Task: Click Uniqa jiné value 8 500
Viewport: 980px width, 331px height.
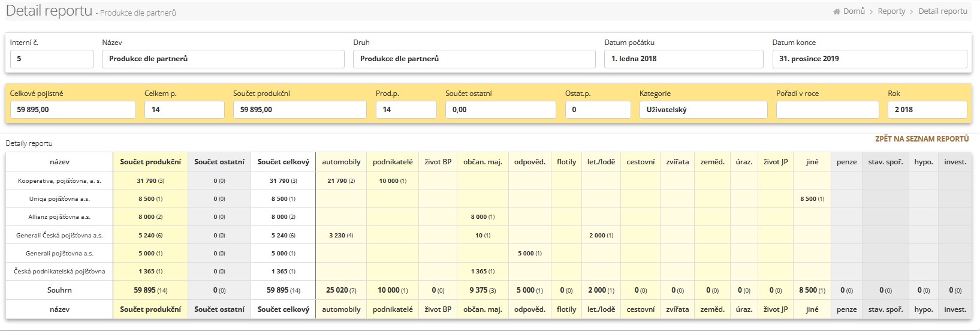Action: coord(812,198)
